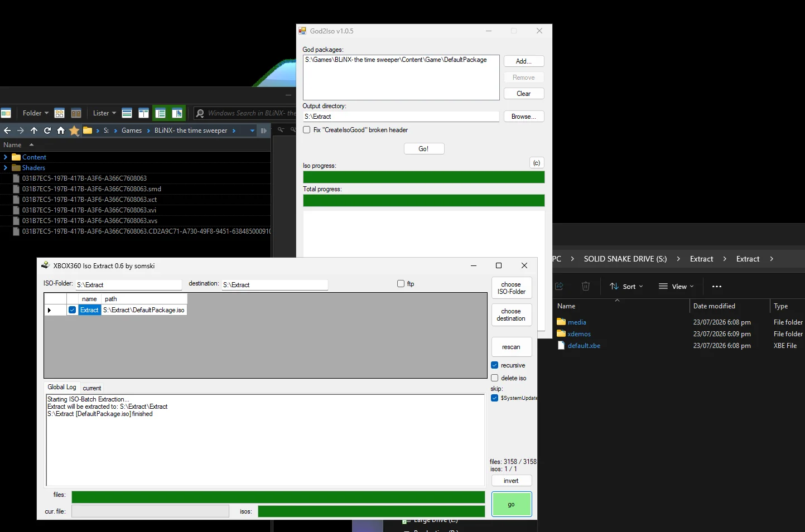
Task: Click choose ISO-Folder button
Action: [512, 288]
